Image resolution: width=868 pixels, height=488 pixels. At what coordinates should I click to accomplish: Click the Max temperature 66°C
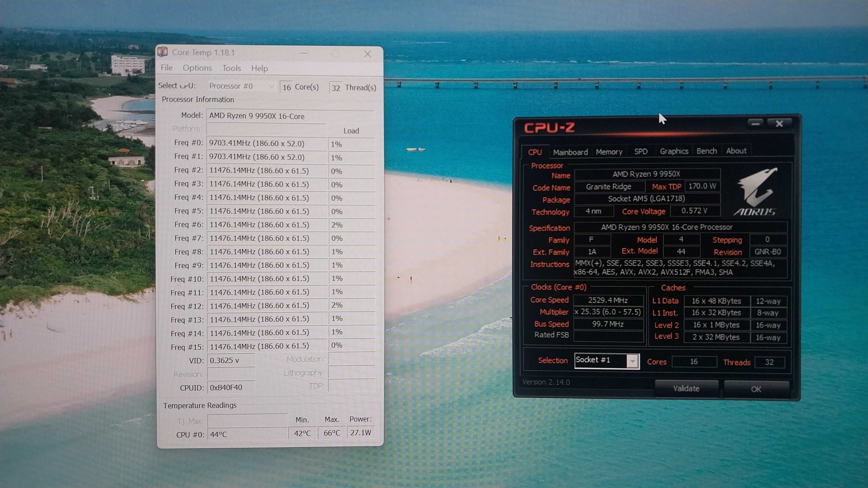pos(332,433)
